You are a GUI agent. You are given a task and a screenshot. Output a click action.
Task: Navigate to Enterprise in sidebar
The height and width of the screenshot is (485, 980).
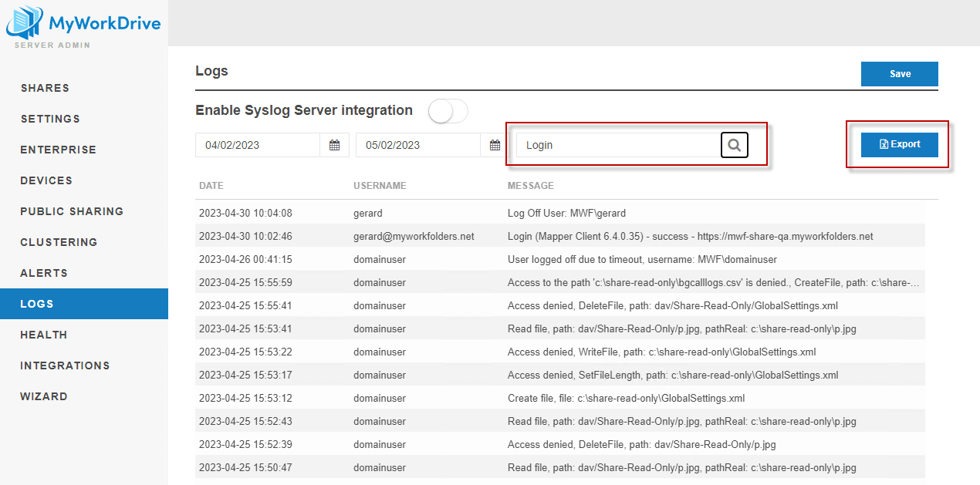click(x=59, y=150)
